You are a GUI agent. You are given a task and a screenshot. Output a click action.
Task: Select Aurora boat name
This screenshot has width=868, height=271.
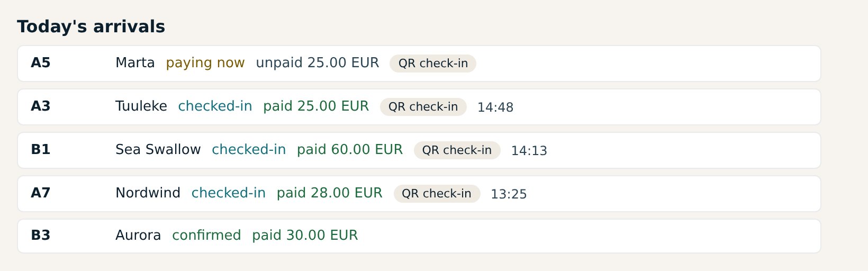point(138,236)
